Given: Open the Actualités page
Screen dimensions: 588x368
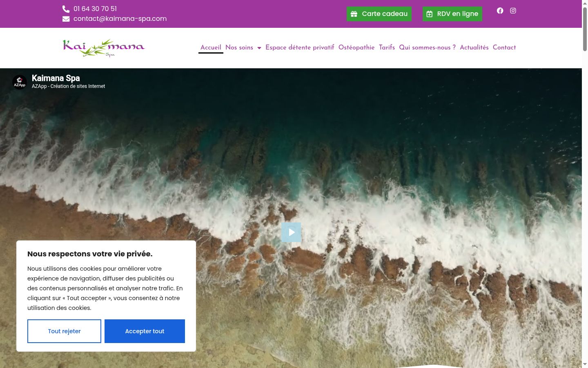Looking at the screenshot, I should [x=474, y=47].
